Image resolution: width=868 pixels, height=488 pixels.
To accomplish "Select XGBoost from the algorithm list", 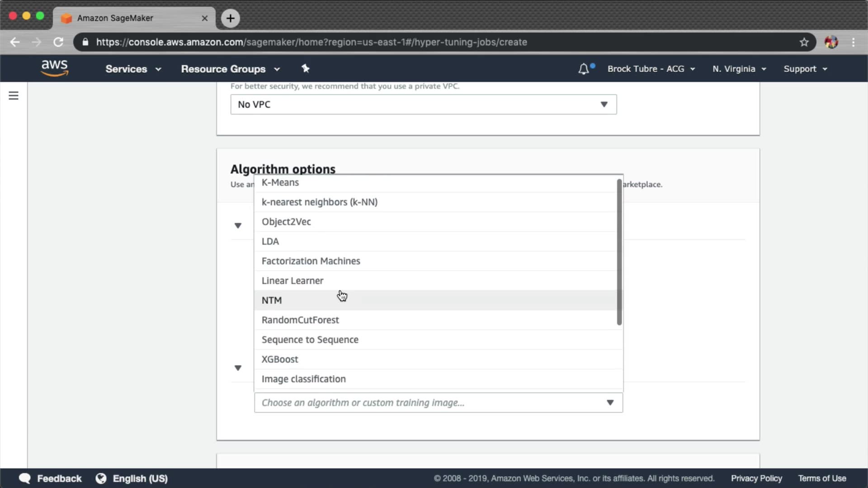I will 280,359.
